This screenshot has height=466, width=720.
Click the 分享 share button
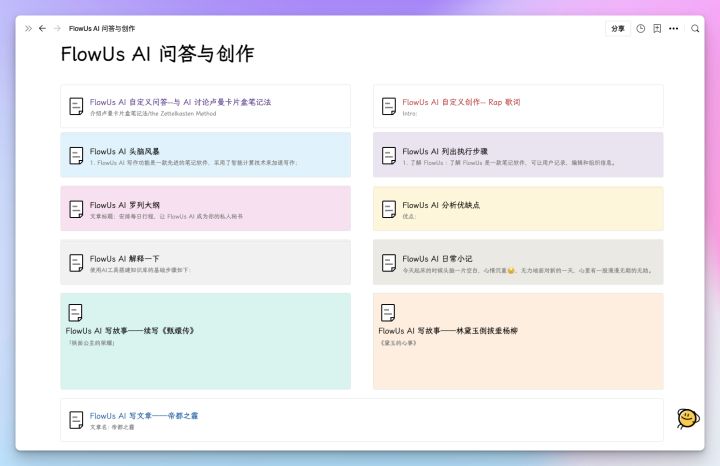coord(618,28)
